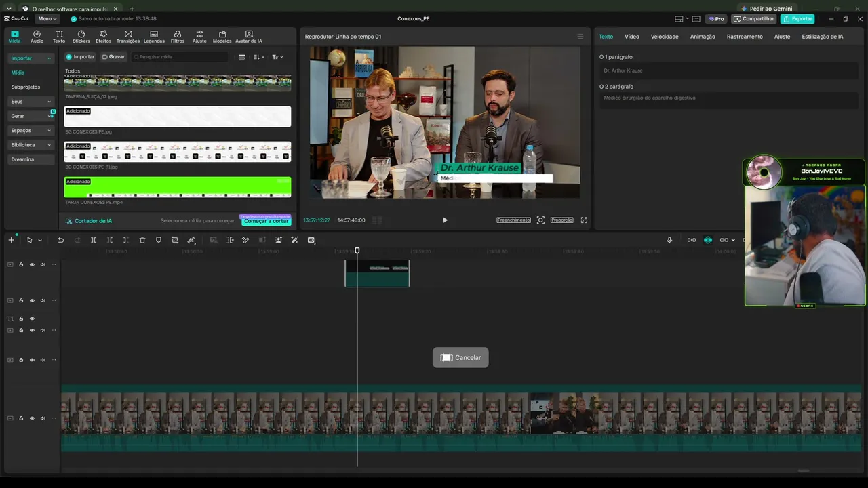The image size is (868, 488).
Task: Switch to the Rastreamento tab
Action: click(745, 37)
